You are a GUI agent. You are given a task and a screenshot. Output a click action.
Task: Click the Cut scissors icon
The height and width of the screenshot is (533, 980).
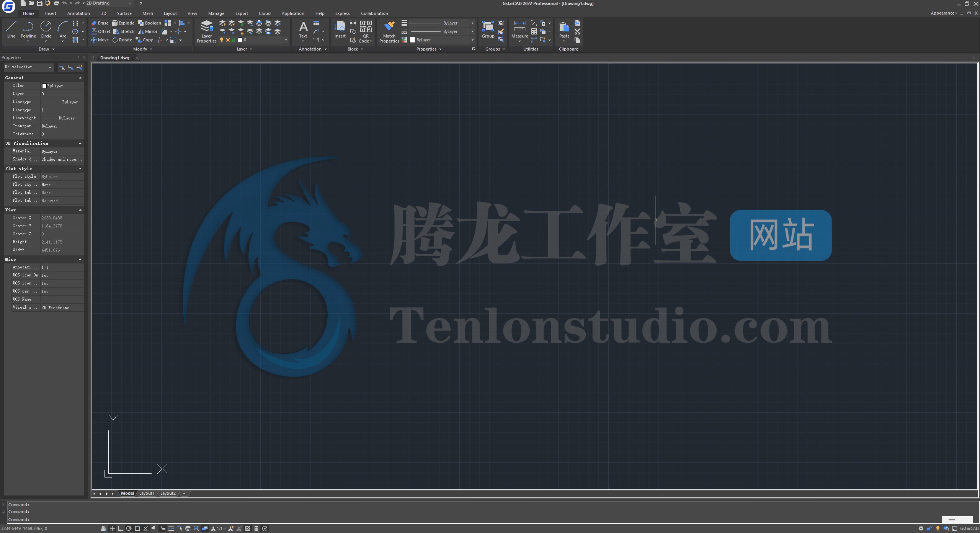pos(577,31)
